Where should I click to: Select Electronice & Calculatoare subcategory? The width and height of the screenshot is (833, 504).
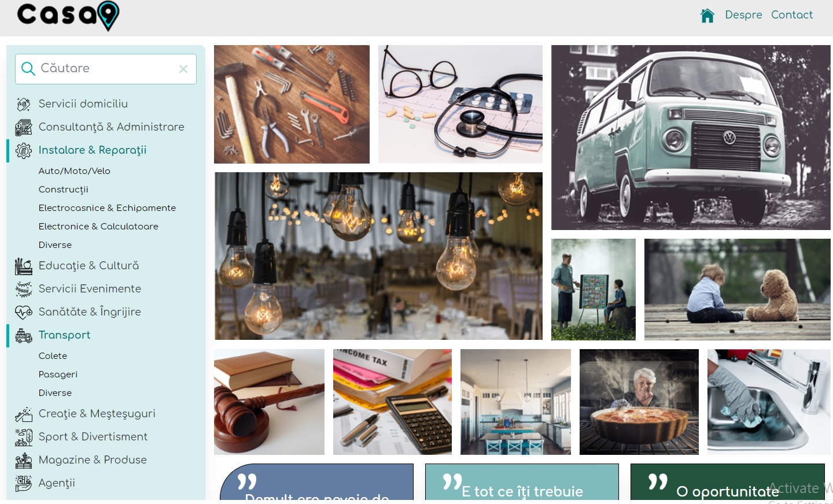coord(98,227)
